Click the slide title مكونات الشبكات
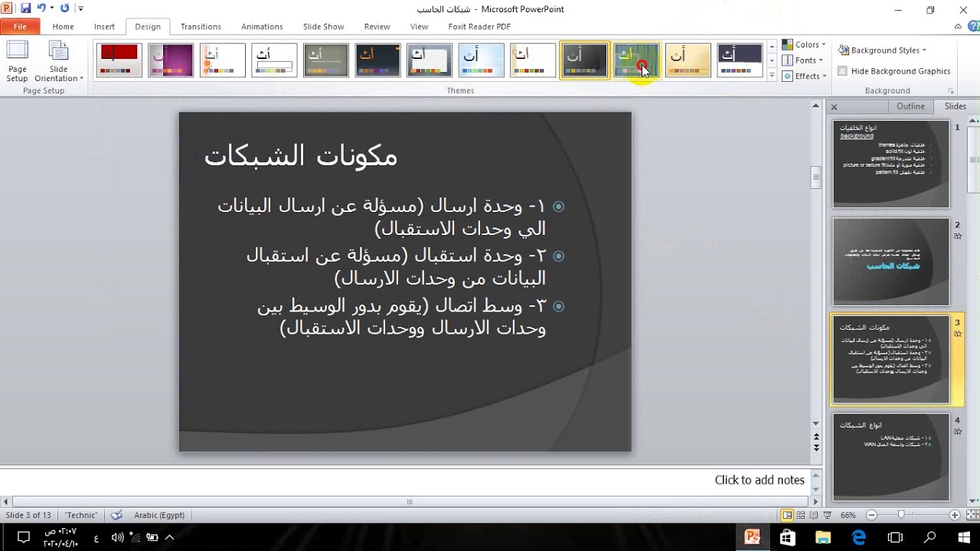The height and width of the screenshot is (551, 980). pos(301,156)
